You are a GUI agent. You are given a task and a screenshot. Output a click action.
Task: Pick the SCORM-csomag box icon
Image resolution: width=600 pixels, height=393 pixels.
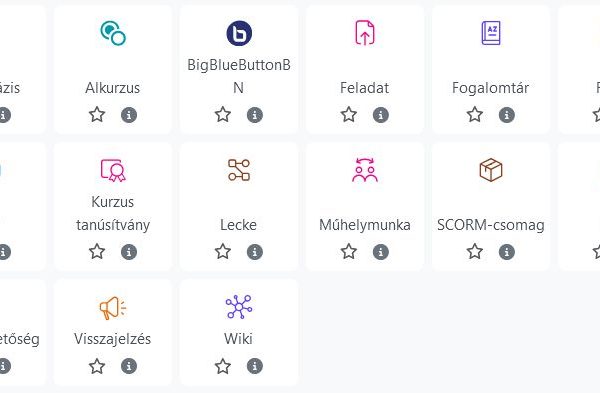[x=491, y=170]
